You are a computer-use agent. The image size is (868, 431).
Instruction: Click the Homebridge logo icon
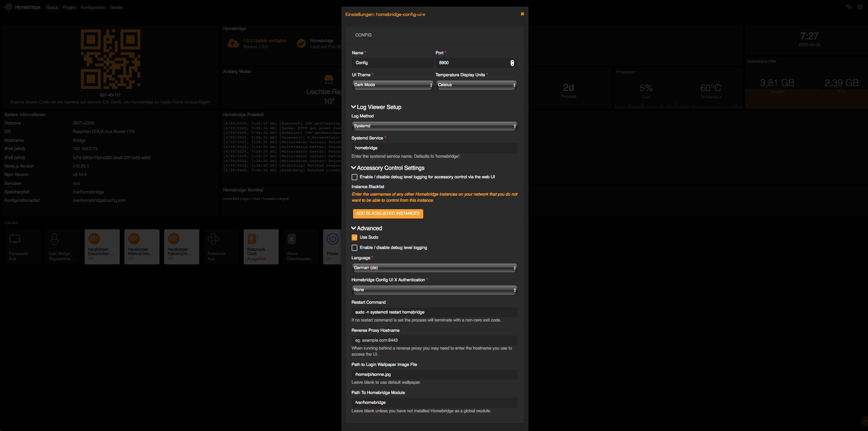(x=8, y=7)
